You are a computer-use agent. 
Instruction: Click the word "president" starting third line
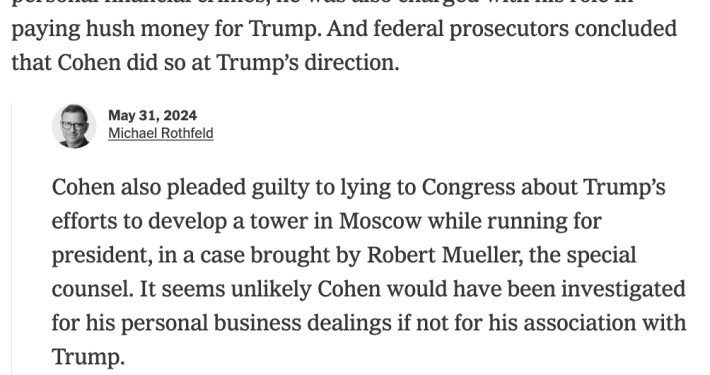101,255
